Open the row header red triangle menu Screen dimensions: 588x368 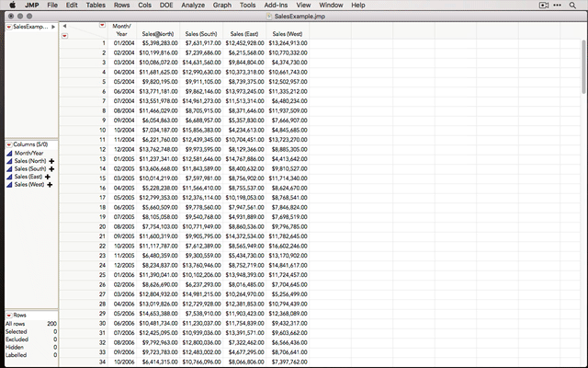(64, 36)
